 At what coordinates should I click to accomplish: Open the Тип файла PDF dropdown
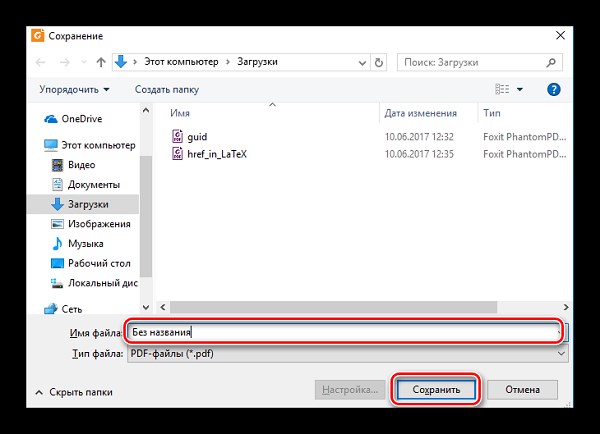click(347, 354)
